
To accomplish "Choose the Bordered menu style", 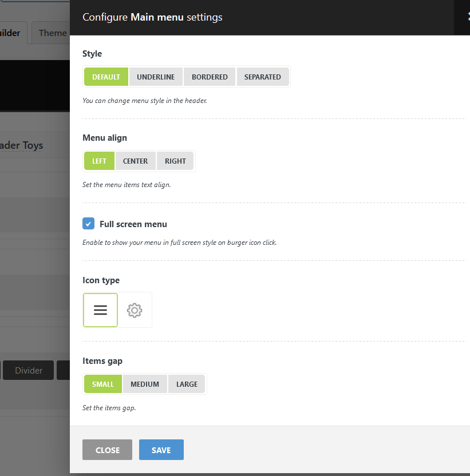I will (x=210, y=77).
